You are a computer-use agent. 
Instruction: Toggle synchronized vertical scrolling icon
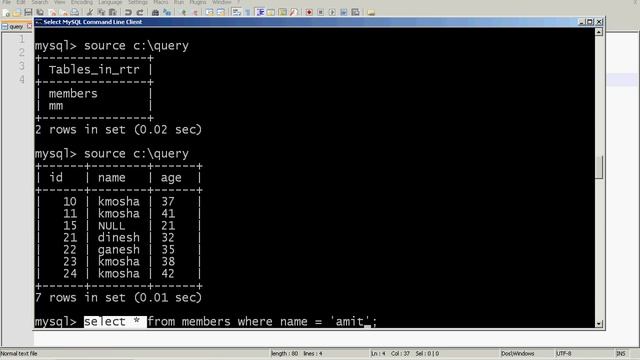click(x=209, y=12)
